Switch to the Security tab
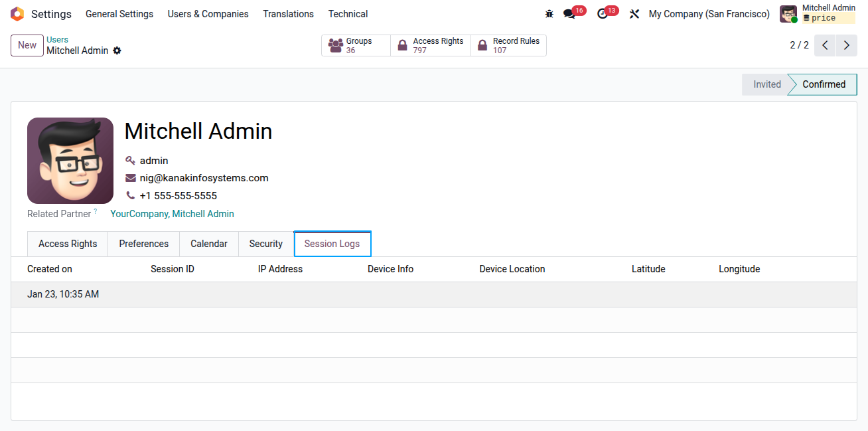The image size is (868, 431). click(266, 244)
